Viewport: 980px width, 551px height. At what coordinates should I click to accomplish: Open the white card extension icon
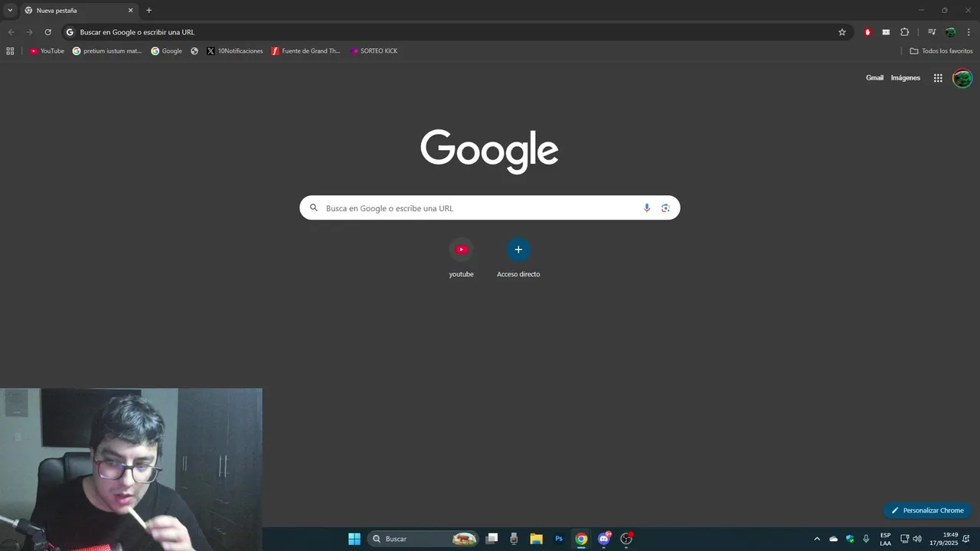pos(886,32)
